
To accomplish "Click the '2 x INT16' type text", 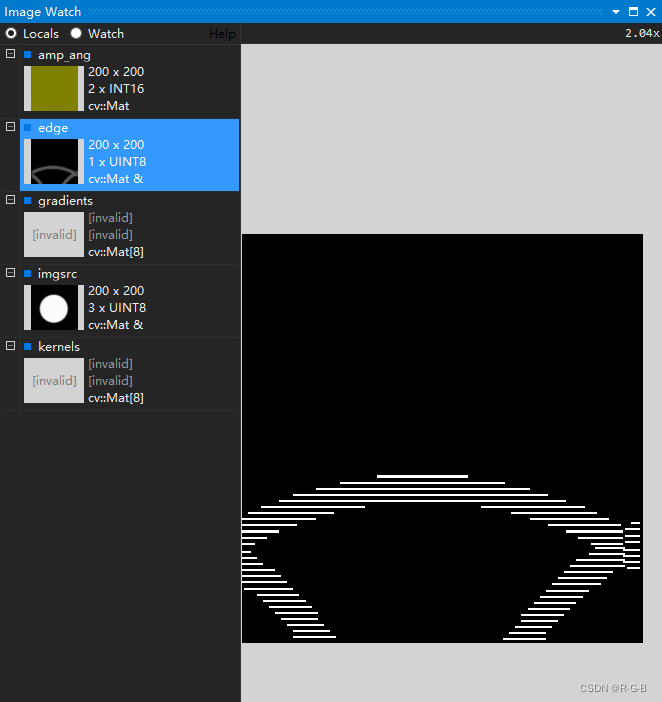I will pyautogui.click(x=116, y=89).
